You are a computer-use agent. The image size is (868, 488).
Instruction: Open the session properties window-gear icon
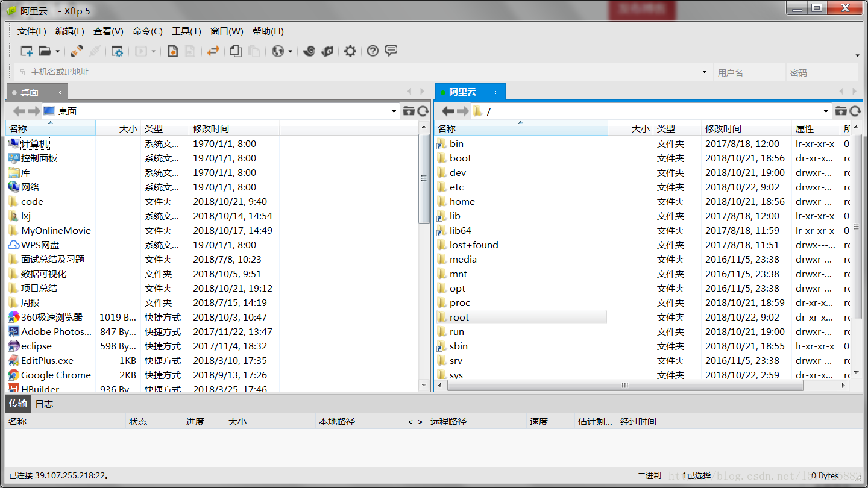click(x=117, y=52)
